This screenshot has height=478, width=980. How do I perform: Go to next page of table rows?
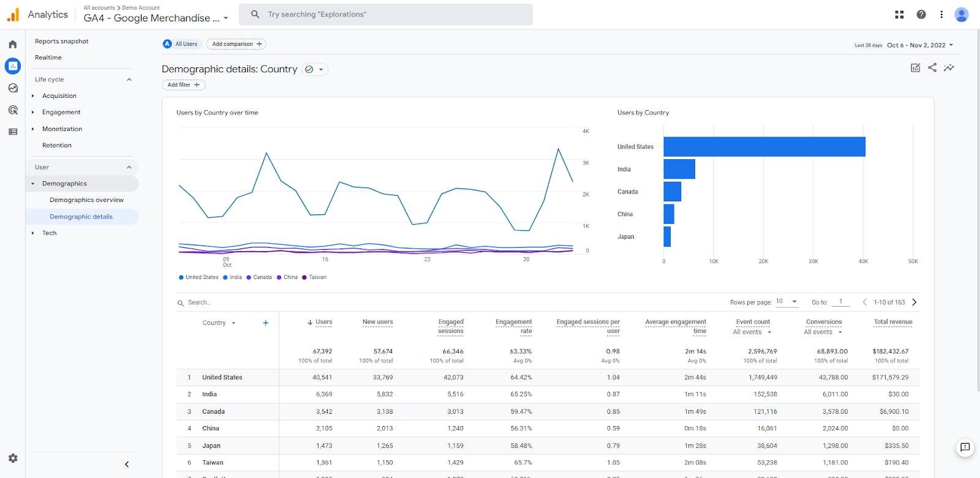[914, 302]
